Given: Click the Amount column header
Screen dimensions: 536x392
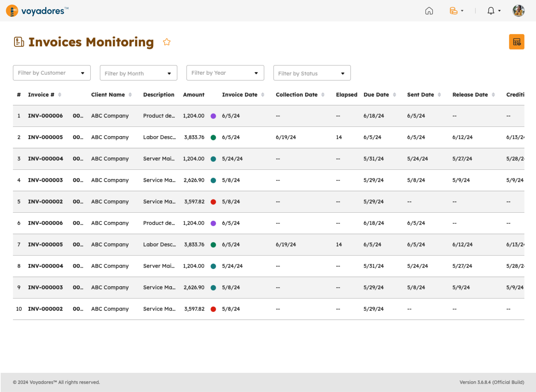Looking at the screenshot, I should (194, 95).
